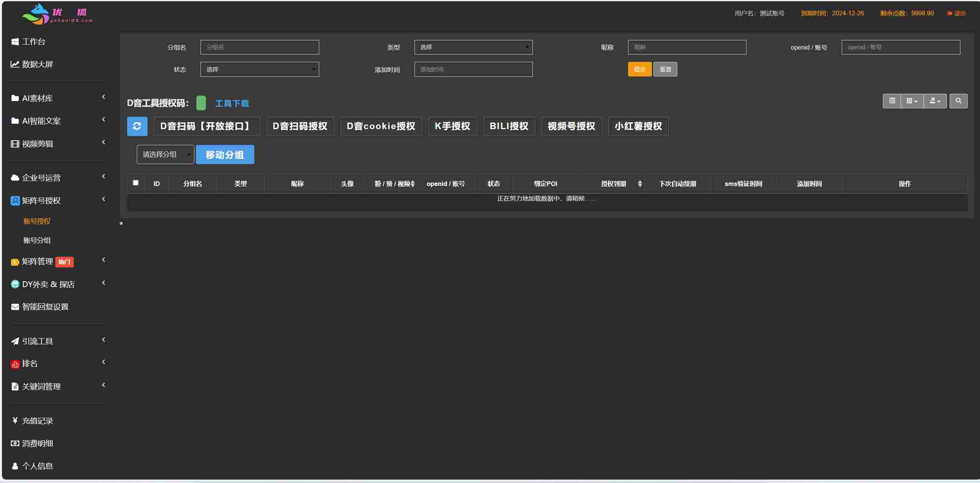Open the 消费明细 consumption detail icon

(15, 443)
